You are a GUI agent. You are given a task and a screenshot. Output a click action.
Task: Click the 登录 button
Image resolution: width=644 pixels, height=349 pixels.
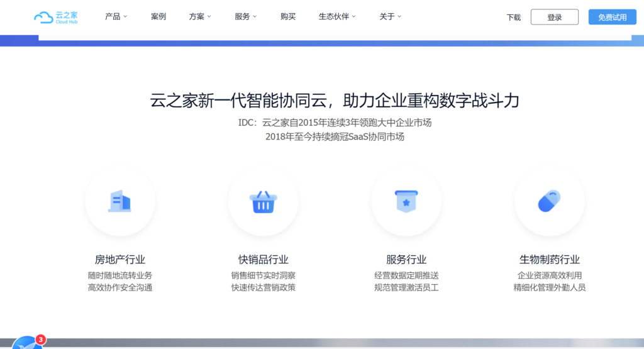click(555, 17)
